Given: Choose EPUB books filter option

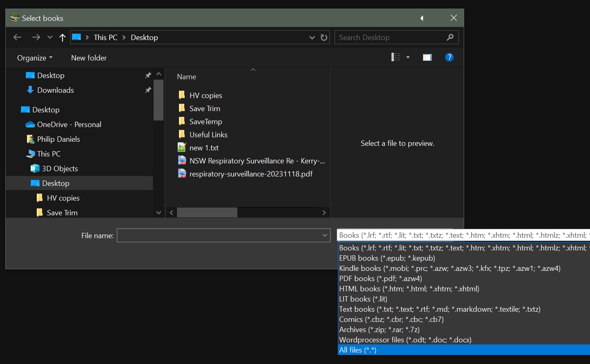Looking at the screenshot, I should point(387,258).
